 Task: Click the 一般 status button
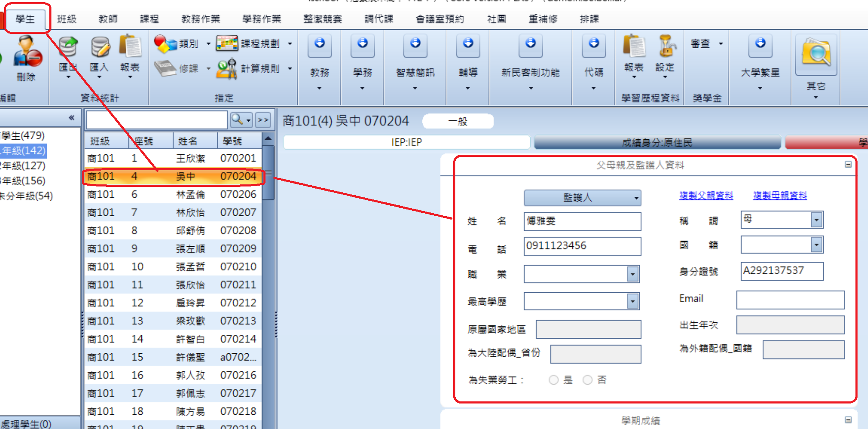point(458,121)
